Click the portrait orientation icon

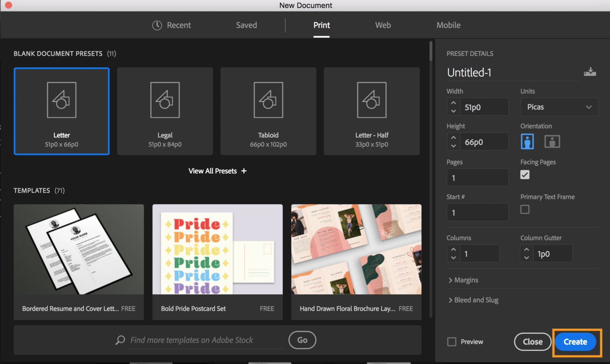coord(527,140)
